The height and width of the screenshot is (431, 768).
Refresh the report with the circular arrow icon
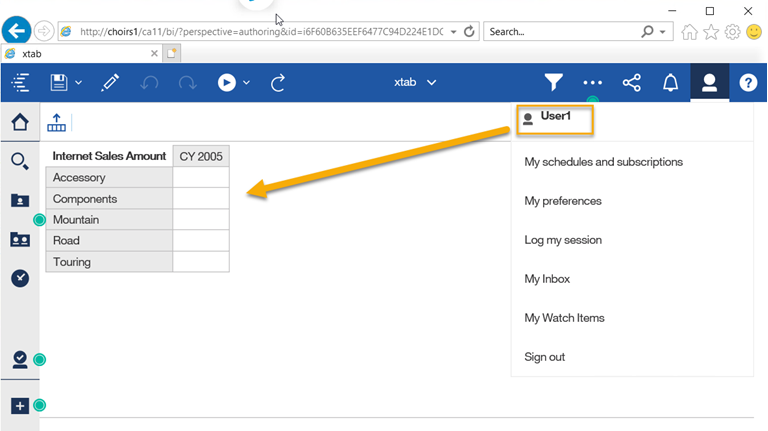point(278,83)
